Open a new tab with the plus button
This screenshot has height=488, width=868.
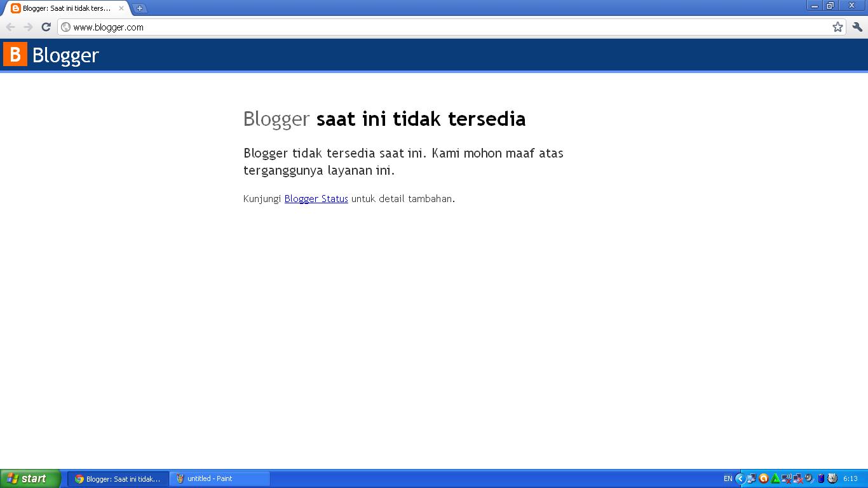click(x=139, y=8)
